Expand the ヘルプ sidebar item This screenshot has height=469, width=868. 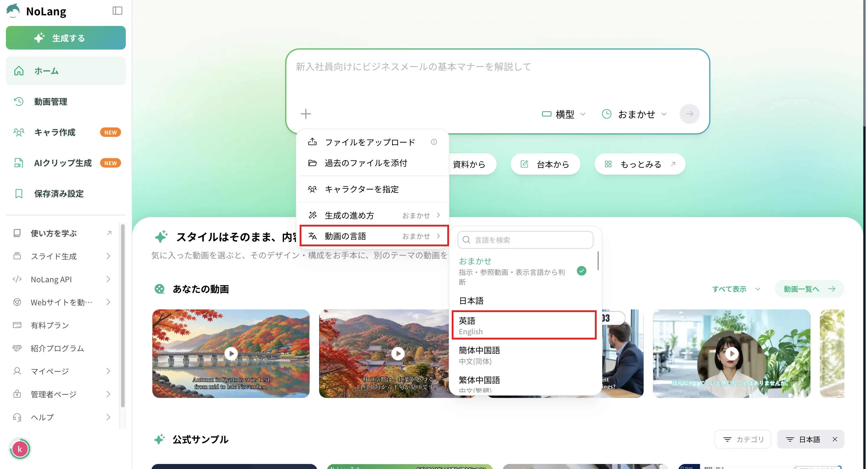(109, 417)
